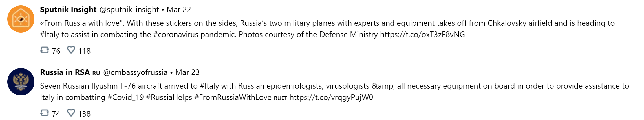Like the Russia in RSA tweet
644x120 pixels.
pyautogui.click(x=71, y=113)
